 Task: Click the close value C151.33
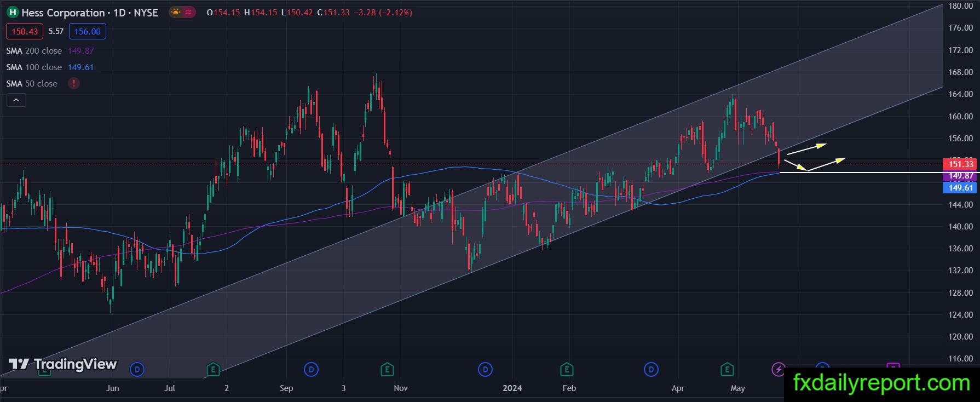pos(333,12)
